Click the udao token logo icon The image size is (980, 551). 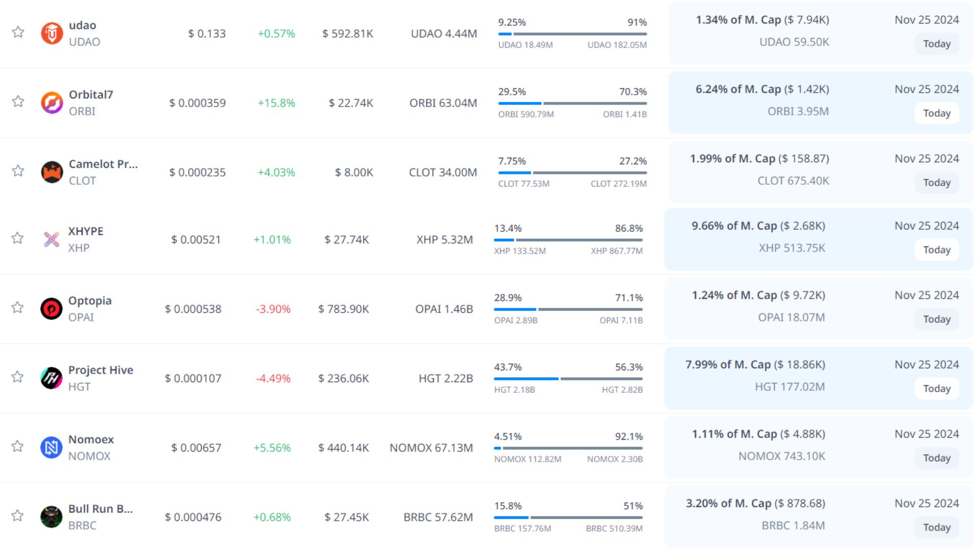tap(52, 34)
